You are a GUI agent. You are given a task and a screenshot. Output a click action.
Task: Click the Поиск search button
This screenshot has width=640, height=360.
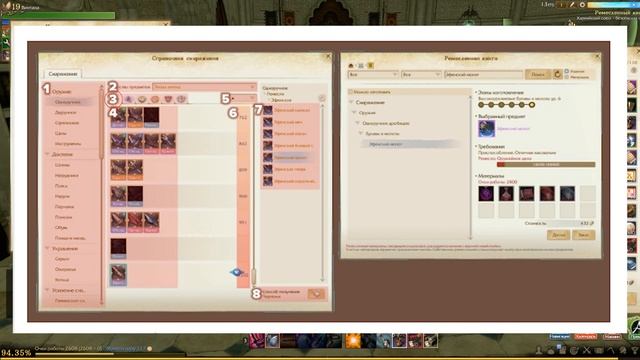tap(538, 75)
